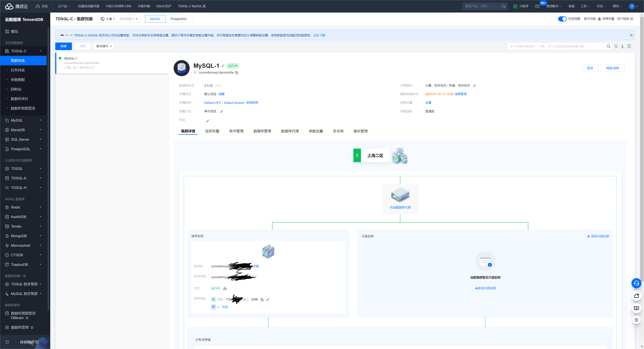Click the download list icon

623,46
